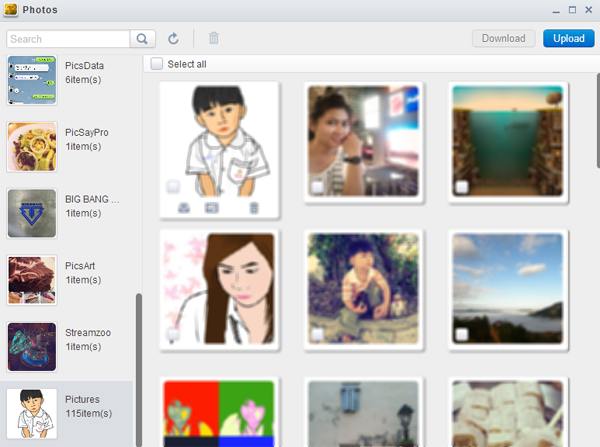The image size is (600, 447).
Task: Open the underwater library artwork photo
Action: tap(508, 141)
